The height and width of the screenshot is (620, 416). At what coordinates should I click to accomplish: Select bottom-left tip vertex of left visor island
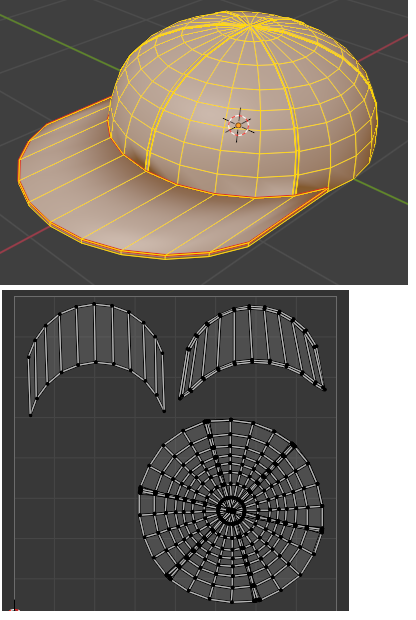(30, 415)
